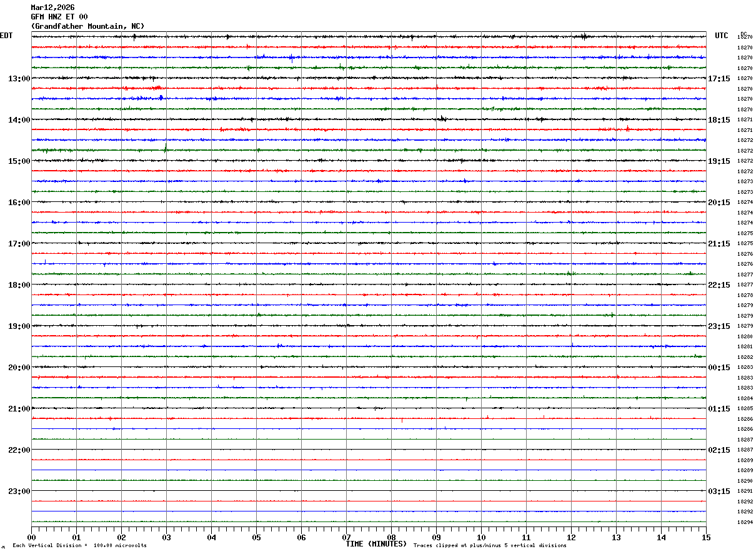Click minute tick label "06" on time axis
The width and height of the screenshot is (756, 554).
coord(301,538)
